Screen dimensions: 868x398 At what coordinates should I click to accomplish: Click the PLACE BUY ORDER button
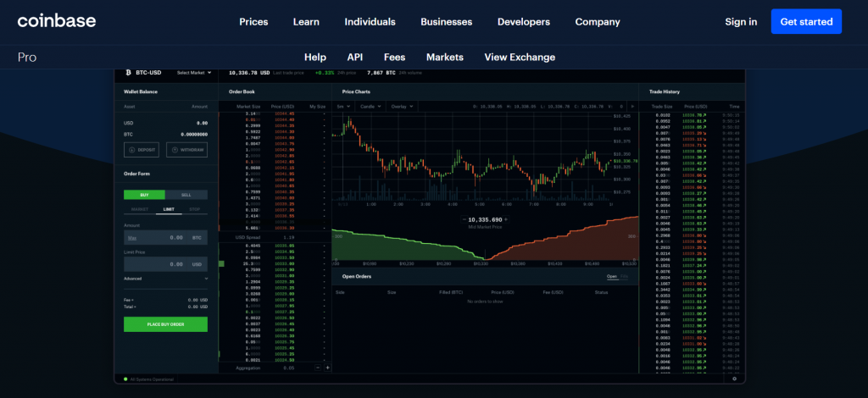165,324
